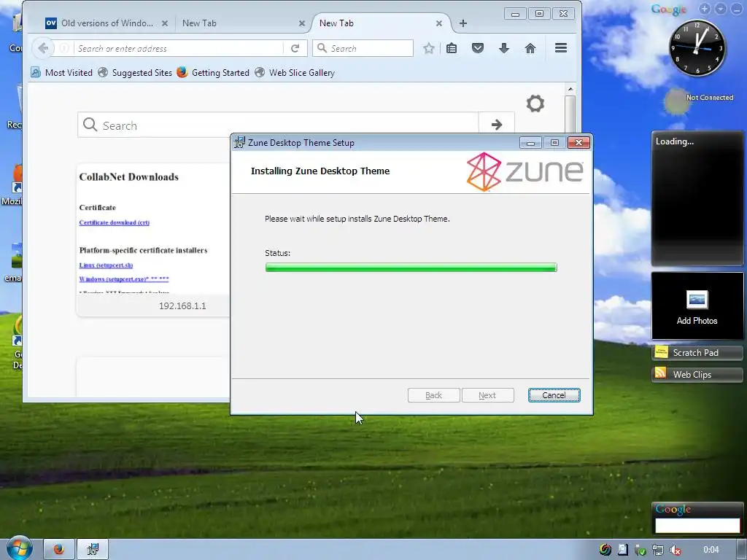Image resolution: width=747 pixels, height=560 pixels.
Task: Open Most Visited bookmarks folder
Action: click(62, 72)
